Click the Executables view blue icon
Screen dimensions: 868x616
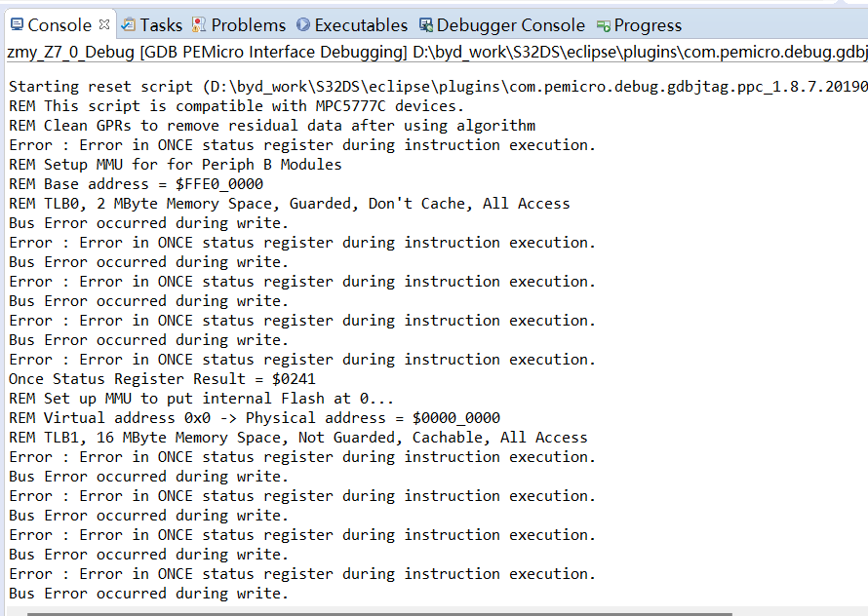point(303,24)
